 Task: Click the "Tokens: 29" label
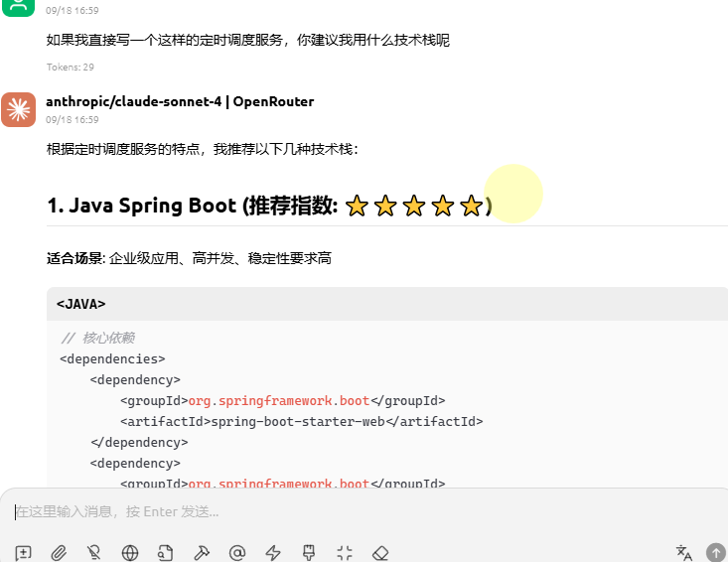pos(71,68)
